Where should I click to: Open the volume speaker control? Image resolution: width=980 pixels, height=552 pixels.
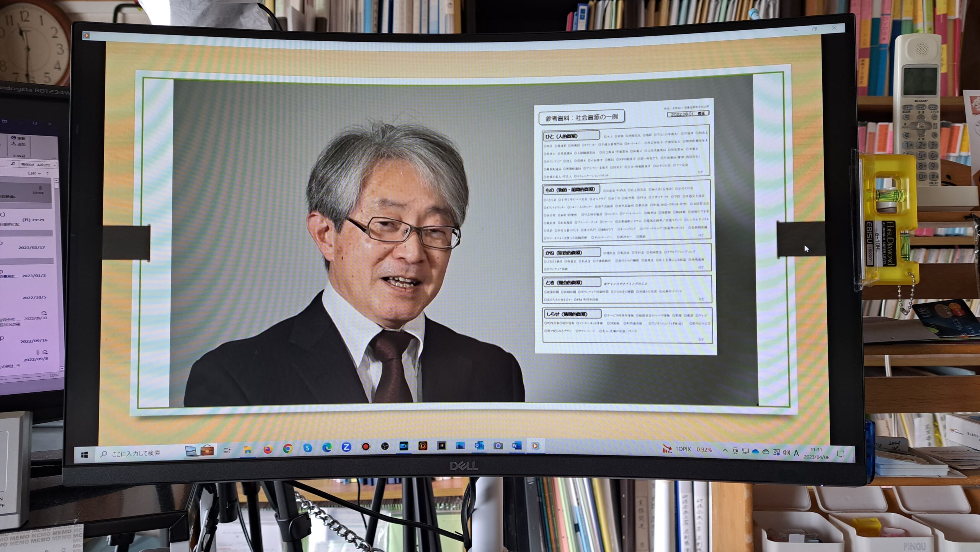[786, 453]
